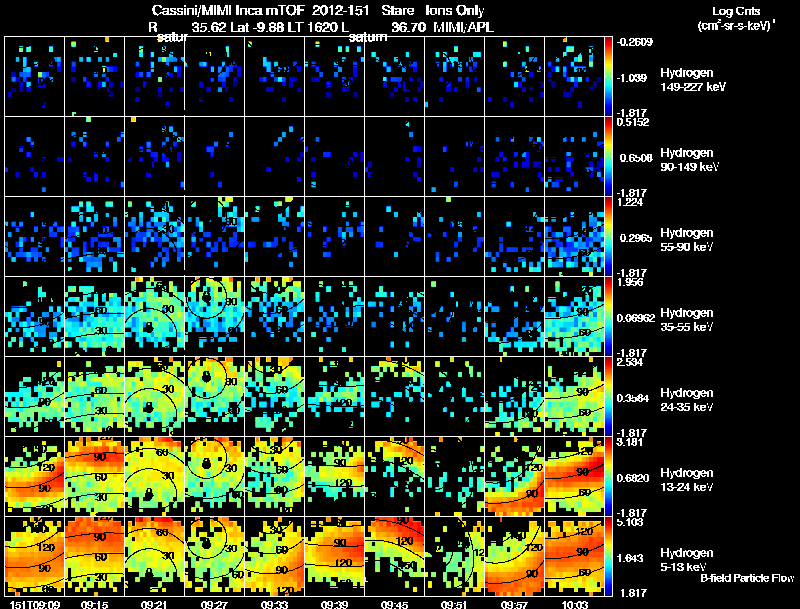Open the 24-35 keV panel at 09:39
Screen dimensions: 800x609
pos(334,397)
